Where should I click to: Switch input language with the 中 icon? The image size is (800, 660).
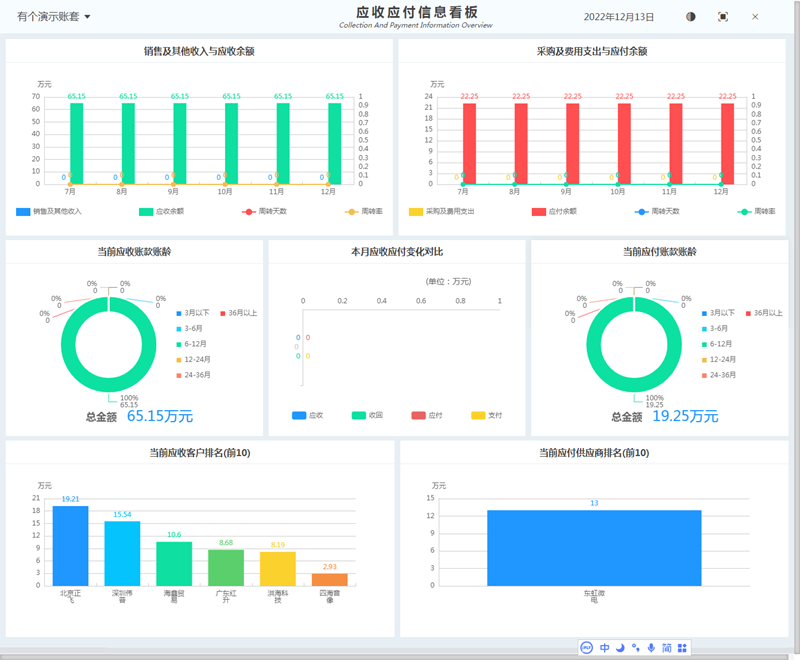pyautogui.click(x=605, y=648)
